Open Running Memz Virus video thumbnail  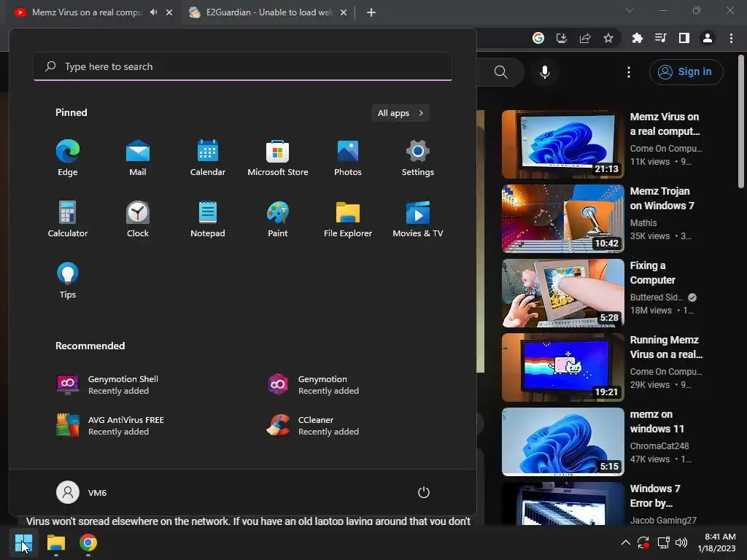pos(562,367)
